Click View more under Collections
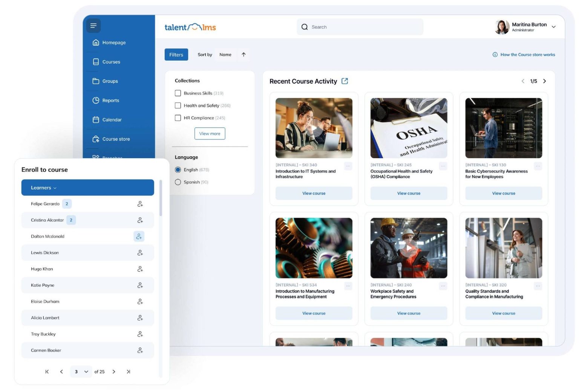This screenshot has height=392, width=579. click(x=210, y=133)
